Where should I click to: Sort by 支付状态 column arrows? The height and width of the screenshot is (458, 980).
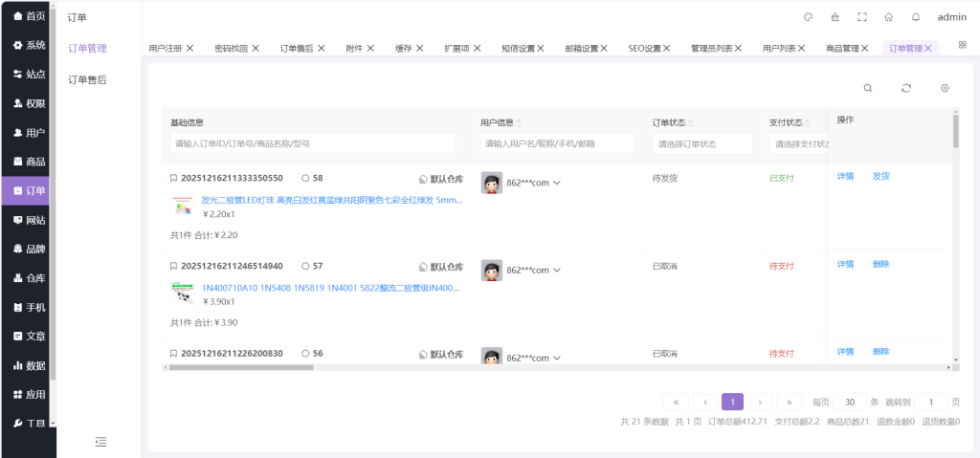click(807, 123)
